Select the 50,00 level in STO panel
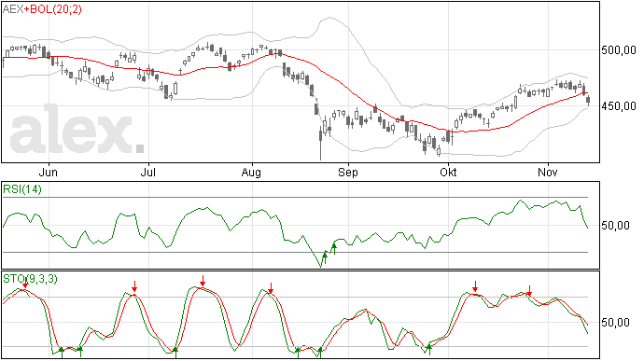 pos(615,323)
